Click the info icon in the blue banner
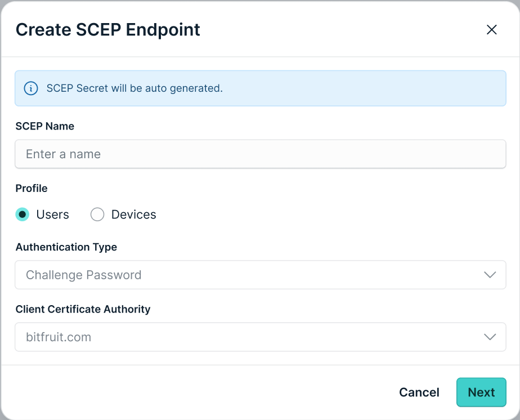The image size is (520, 420). coord(31,88)
